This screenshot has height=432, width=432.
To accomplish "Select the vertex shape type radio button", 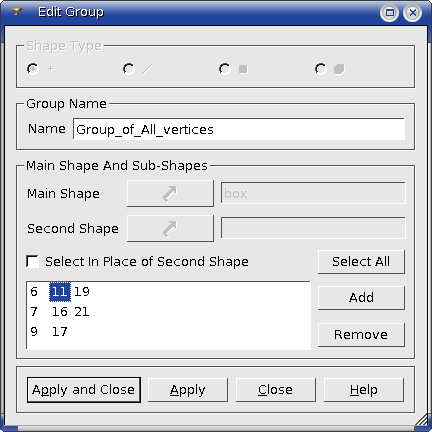I will coord(33,69).
